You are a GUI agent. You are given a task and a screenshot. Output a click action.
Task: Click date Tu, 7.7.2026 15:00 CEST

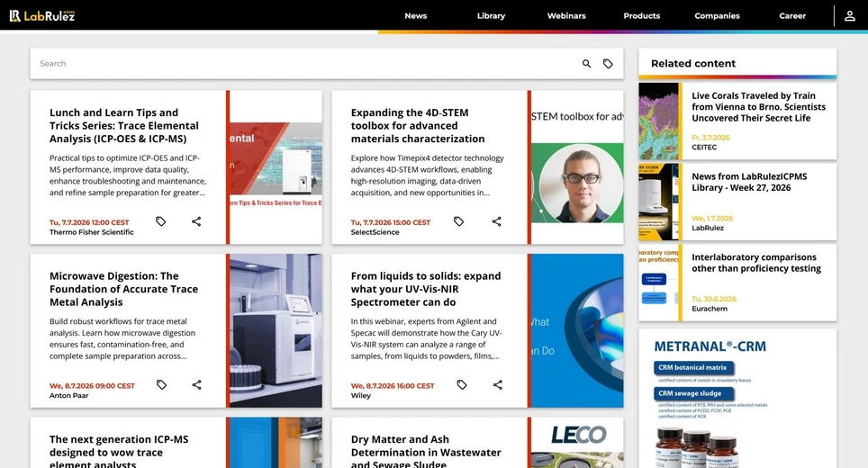click(x=390, y=222)
